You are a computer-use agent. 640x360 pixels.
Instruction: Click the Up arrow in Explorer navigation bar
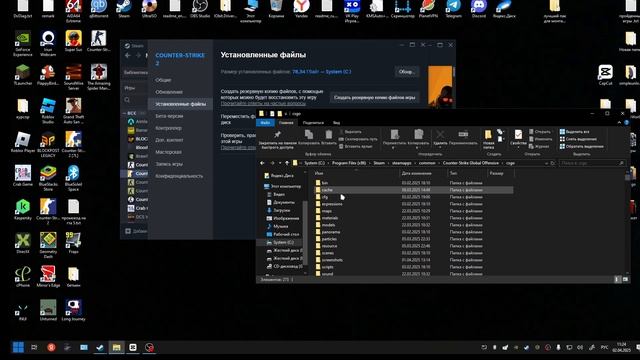coord(287,163)
